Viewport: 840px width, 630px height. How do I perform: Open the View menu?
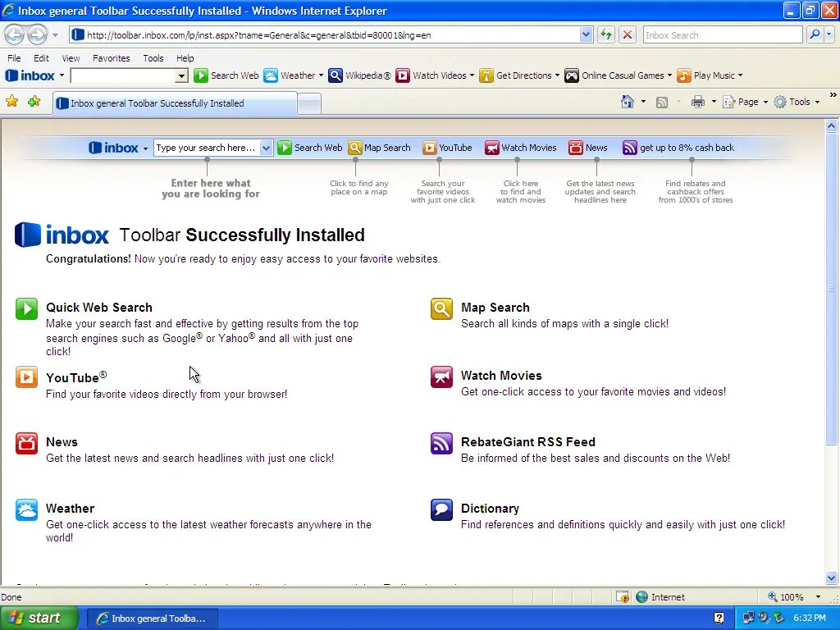tap(71, 58)
